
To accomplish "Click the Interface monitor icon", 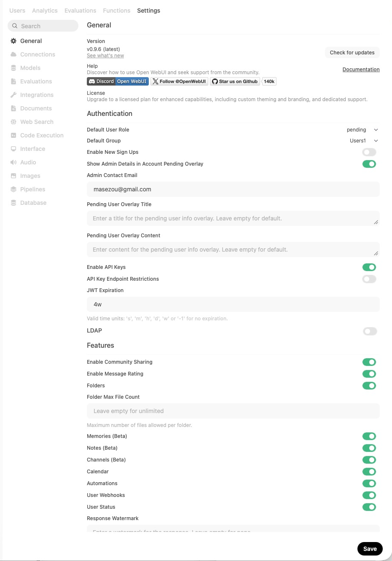I will (x=13, y=149).
